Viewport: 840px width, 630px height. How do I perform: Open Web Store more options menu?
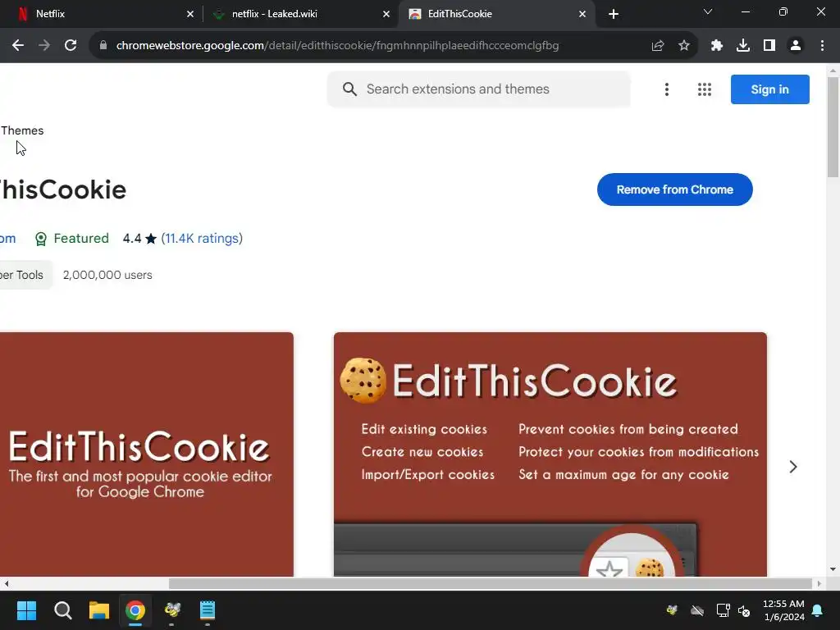pyautogui.click(x=666, y=89)
